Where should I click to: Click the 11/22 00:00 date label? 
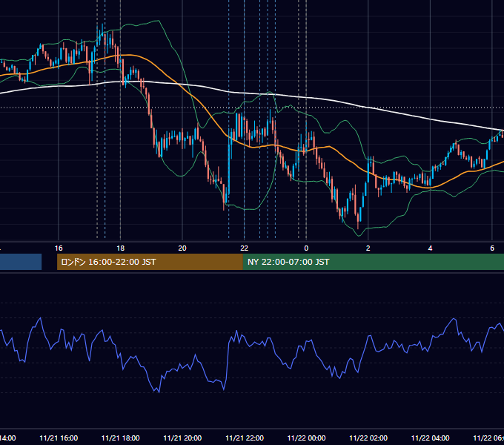306,438
